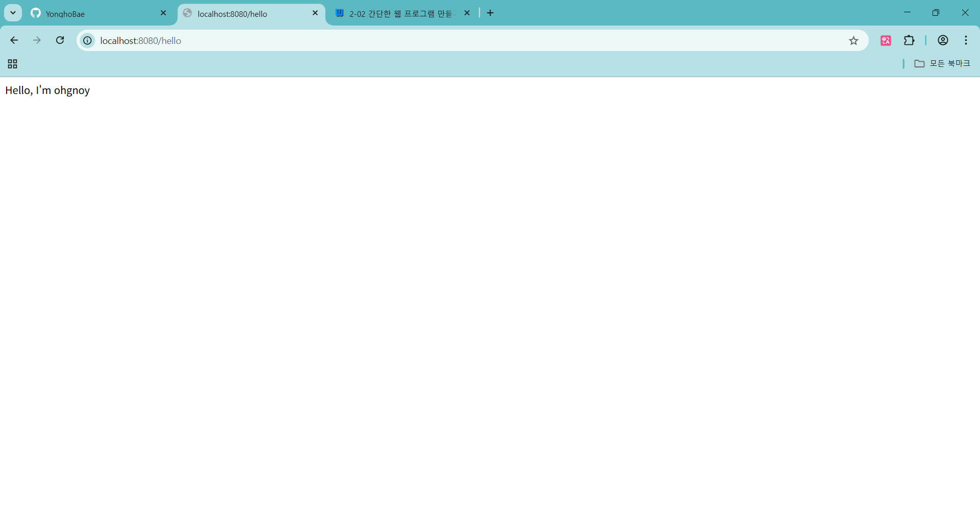Click the forward navigation arrow

click(x=37, y=40)
